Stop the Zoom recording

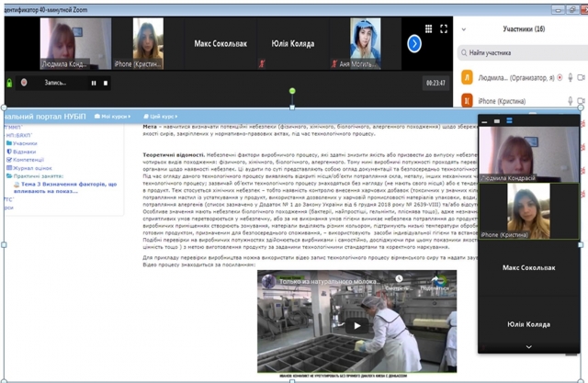click(106, 83)
